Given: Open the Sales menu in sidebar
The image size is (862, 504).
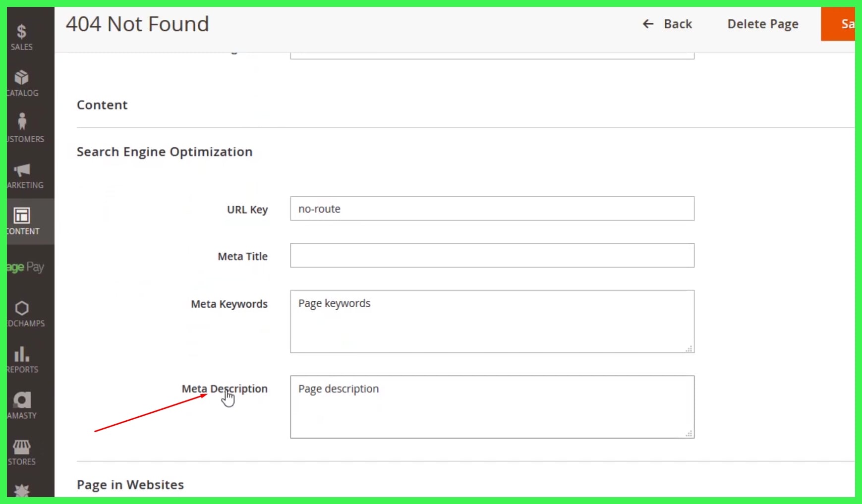Looking at the screenshot, I should point(22,36).
